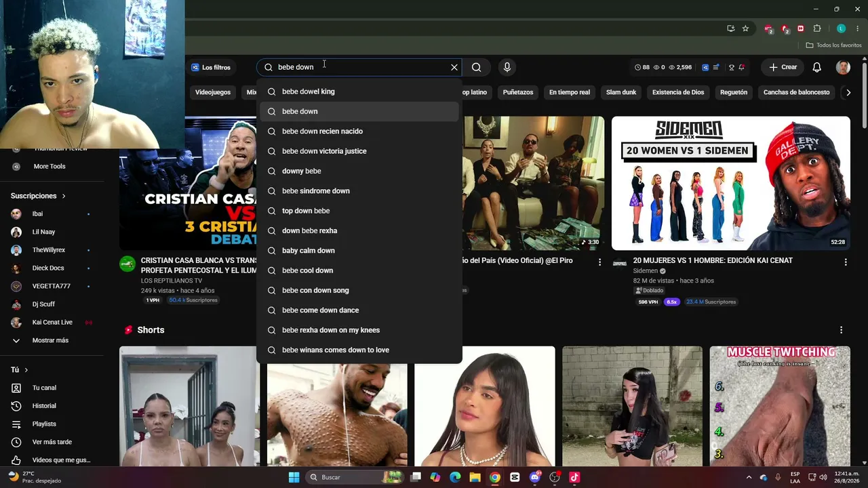Go to VEGETTA777 channel in sidebar
The image size is (868, 488).
52,286
